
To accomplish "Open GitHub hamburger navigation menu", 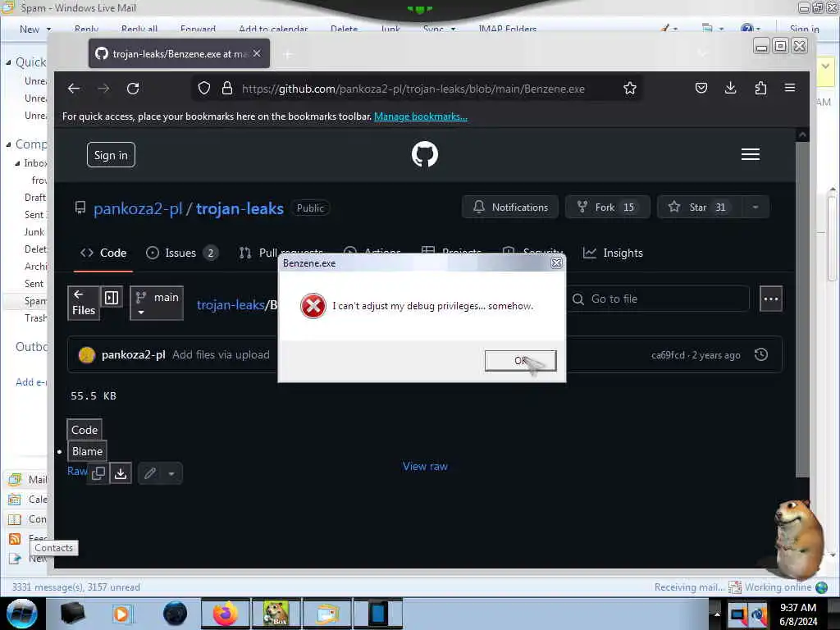I will 751,154.
